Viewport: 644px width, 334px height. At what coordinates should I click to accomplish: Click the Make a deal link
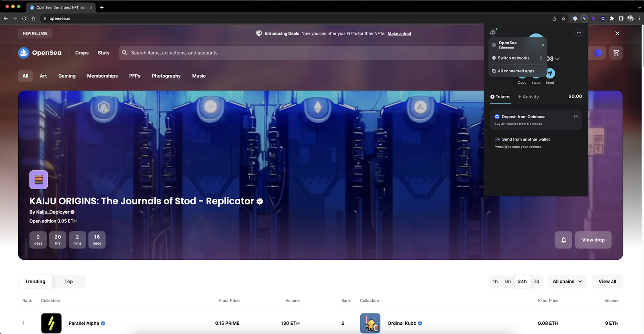(399, 34)
